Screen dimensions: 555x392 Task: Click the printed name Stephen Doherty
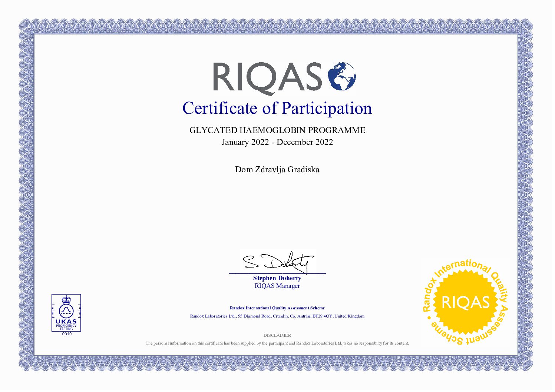point(277,278)
